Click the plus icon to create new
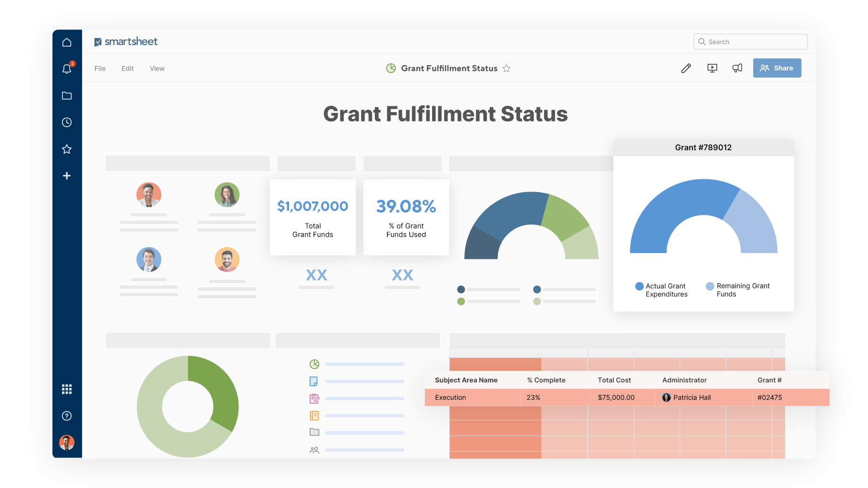 (x=67, y=176)
